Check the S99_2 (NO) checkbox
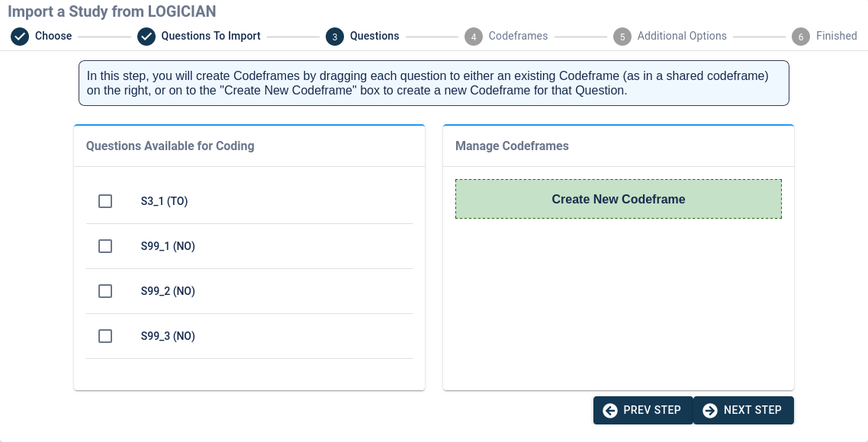This screenshot has width=868, height=442. coord(105,291)
